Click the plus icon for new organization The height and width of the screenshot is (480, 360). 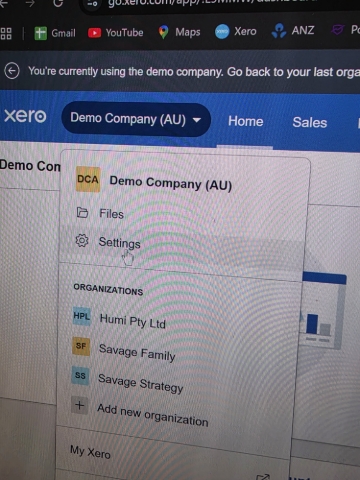point(80,405)
